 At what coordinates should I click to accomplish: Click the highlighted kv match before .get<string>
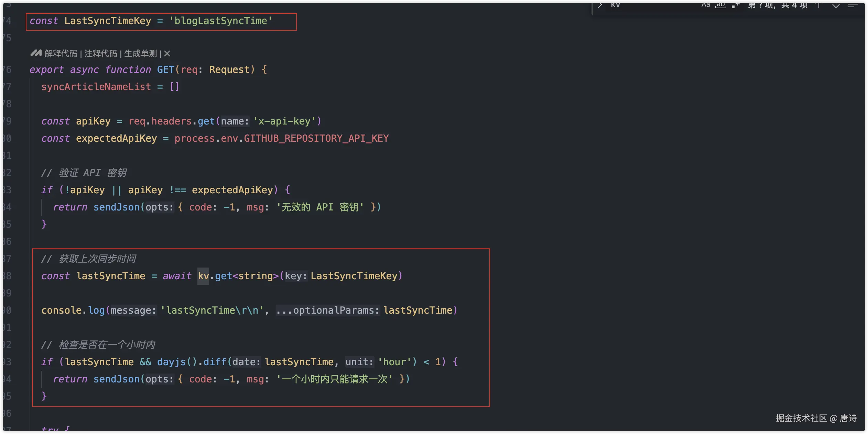203,276
